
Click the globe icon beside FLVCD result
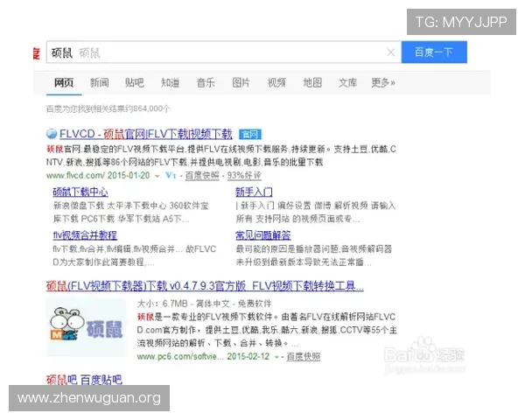coord(52,134)
